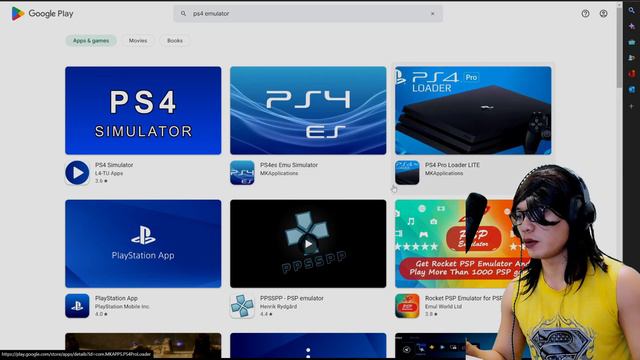Select the Books filter chip

pos(175,40)
